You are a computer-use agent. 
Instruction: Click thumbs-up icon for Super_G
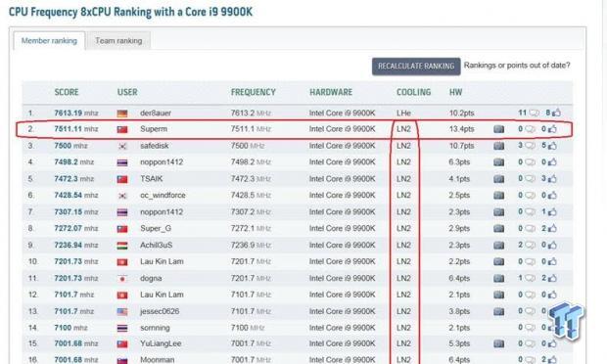tap(552, 229)
